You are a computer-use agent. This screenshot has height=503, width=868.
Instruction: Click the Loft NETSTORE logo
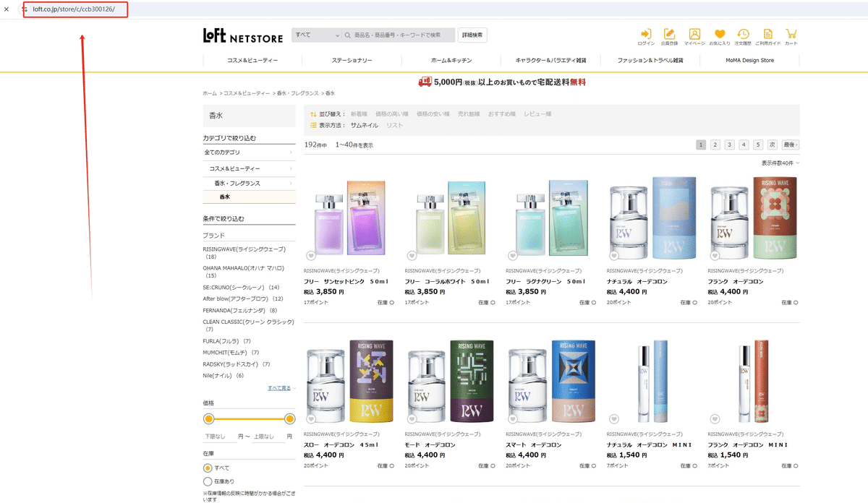pos(244,35)
